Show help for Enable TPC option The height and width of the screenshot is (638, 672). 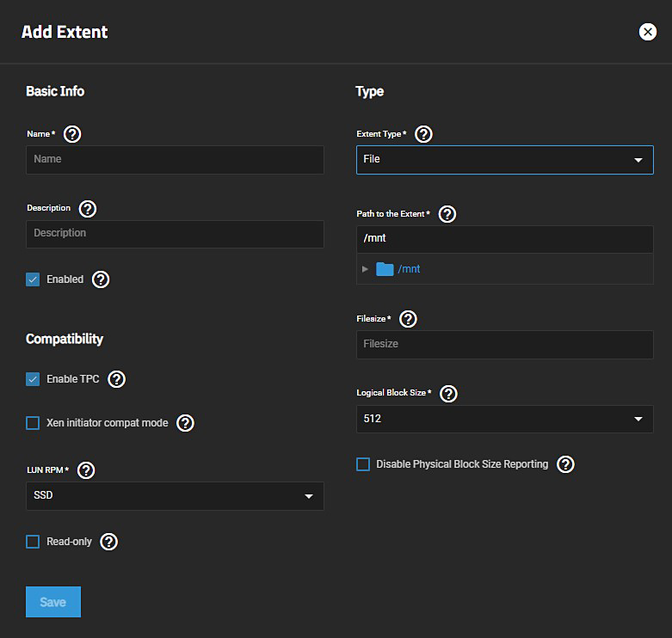[117, 379]
